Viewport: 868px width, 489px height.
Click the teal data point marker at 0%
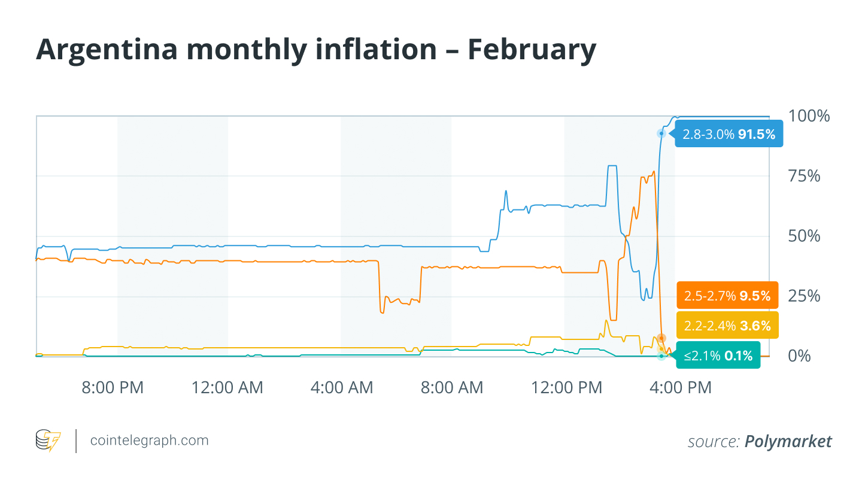[661, 356]
